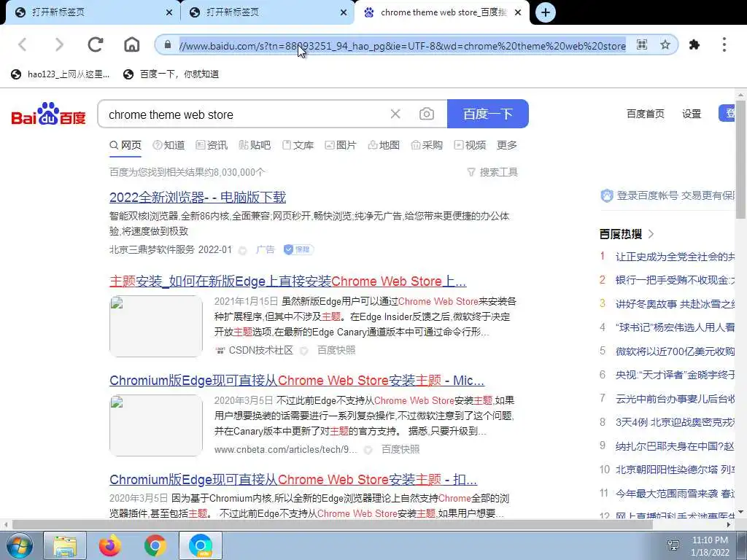
Task: Switch to the first 打开新标签页 tab
Action: (93, 12)
